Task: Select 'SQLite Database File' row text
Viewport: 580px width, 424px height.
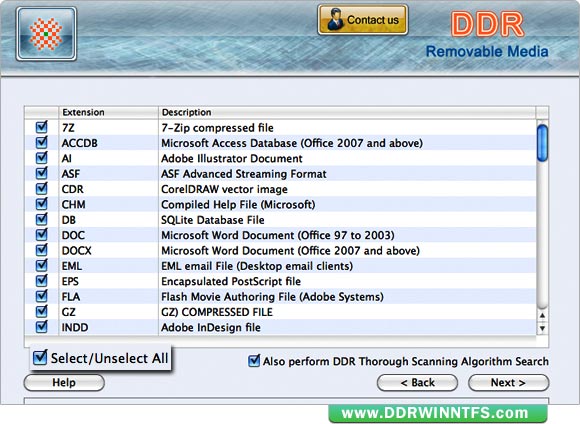Action: point(213,220)
